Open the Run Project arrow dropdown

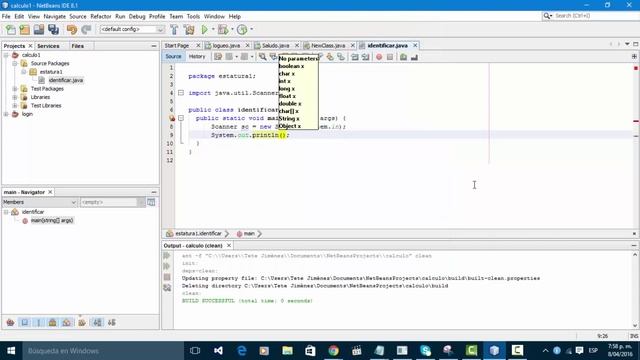coord(213,29)
